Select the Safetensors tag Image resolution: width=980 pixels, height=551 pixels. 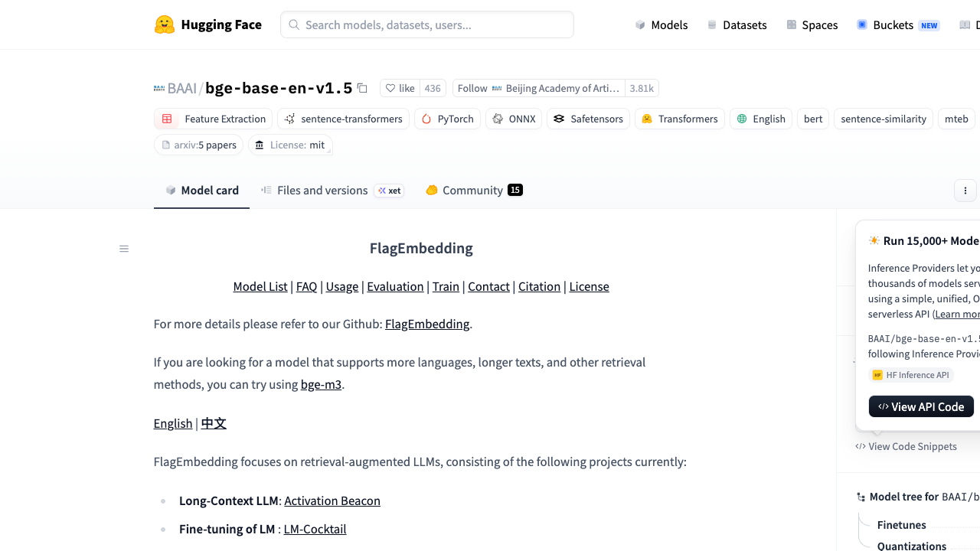(588, 119)
